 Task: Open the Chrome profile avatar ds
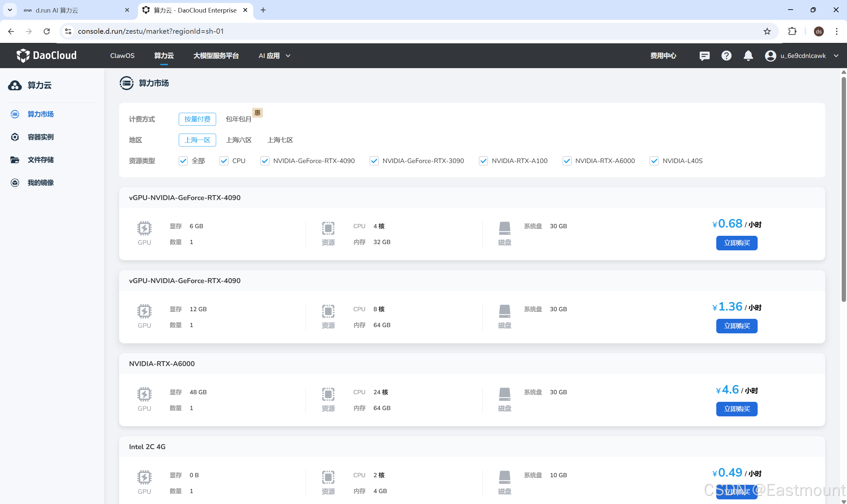(x=819, y=31)
